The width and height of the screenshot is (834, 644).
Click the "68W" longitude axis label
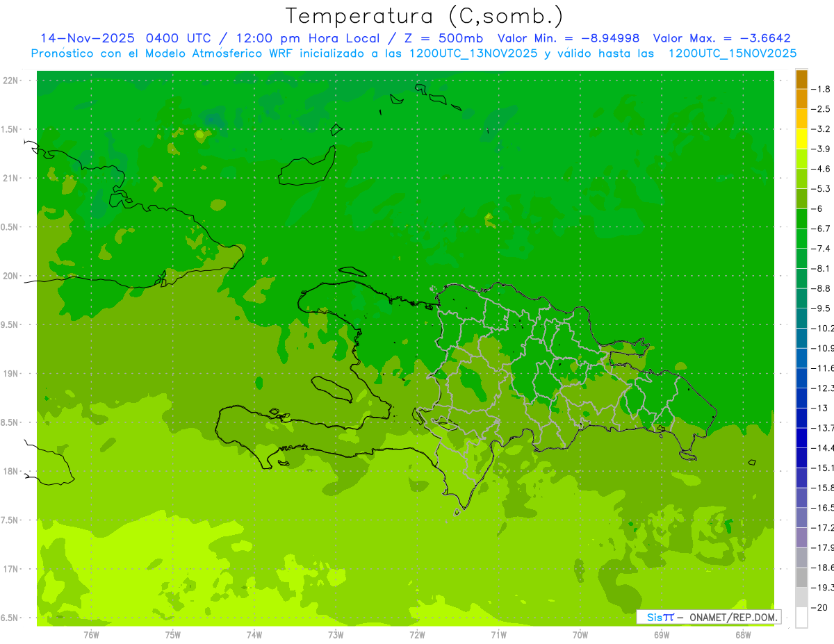click(743, 634)
